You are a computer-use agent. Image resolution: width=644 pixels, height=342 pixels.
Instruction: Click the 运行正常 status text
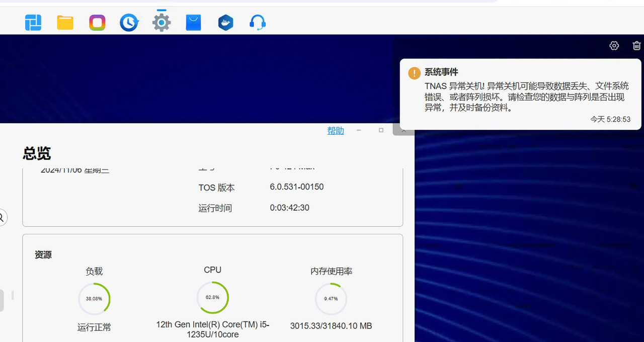click(94, 327)
